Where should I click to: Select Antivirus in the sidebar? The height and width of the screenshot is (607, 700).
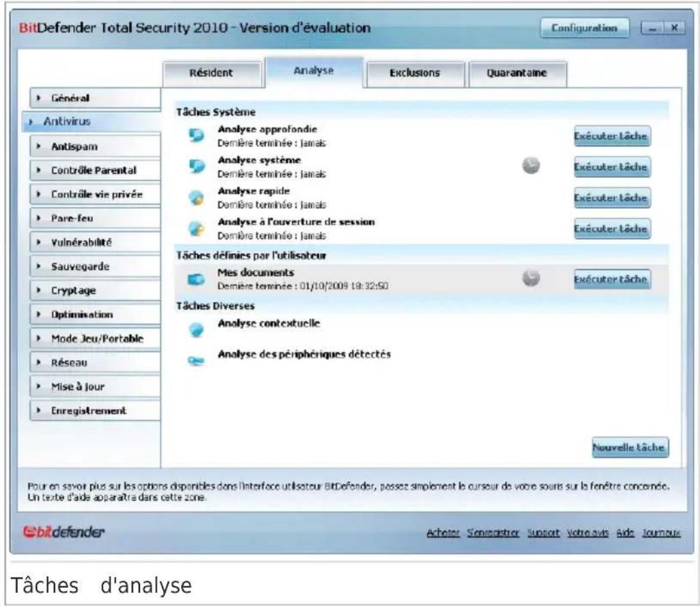(91, 121)
